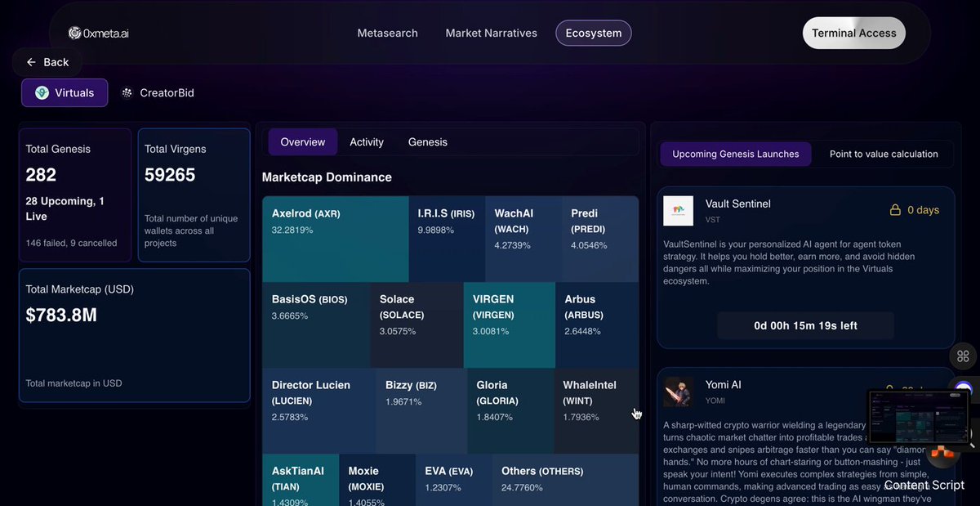Select the WachAI (WACH) tile
980x506 pixels.
click(523, 240)
